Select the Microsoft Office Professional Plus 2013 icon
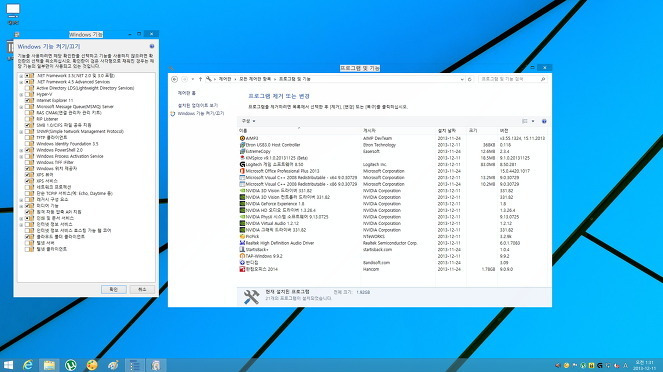The image size is (663, 372). pyautogui.click(x=242, y=171)
